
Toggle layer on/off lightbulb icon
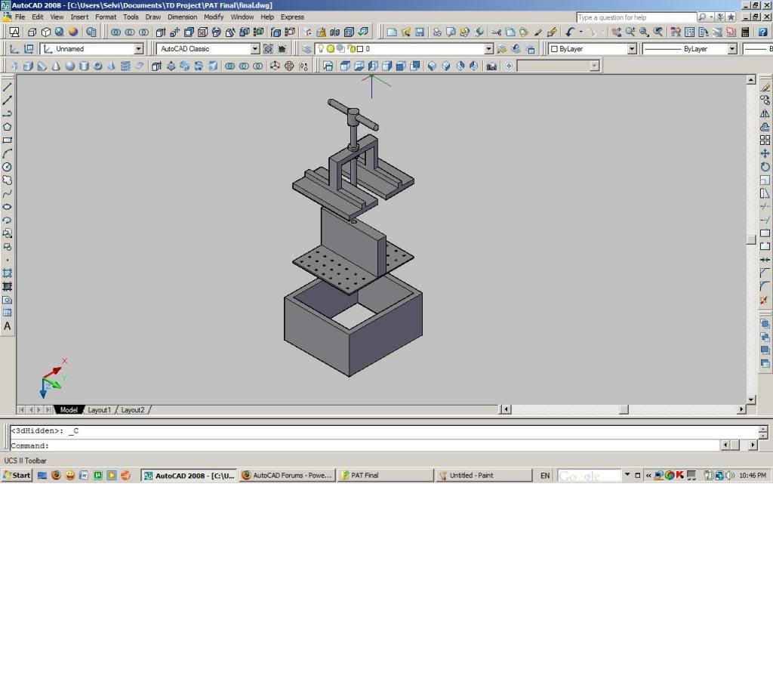click(320, 49)
